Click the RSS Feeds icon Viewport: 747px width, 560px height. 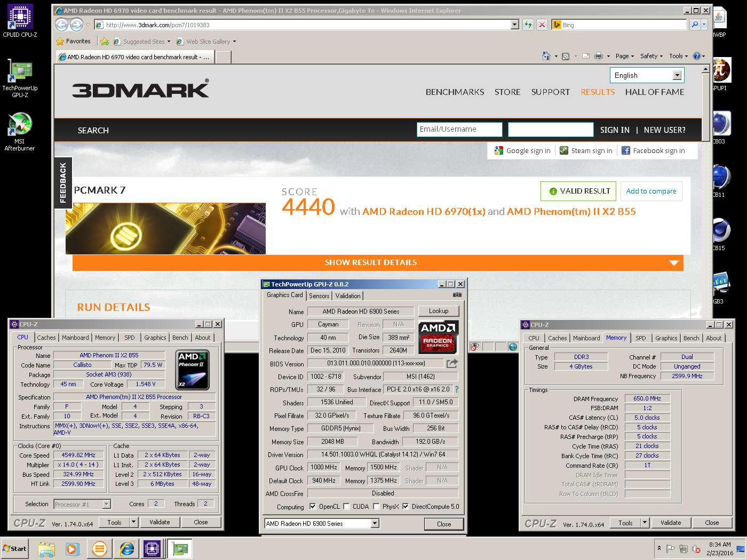tap(566, 56)
